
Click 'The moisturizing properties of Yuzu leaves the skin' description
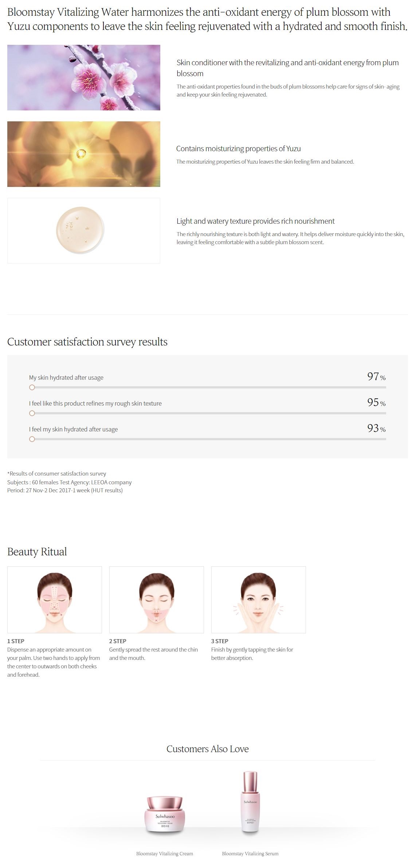click(265, 162)
